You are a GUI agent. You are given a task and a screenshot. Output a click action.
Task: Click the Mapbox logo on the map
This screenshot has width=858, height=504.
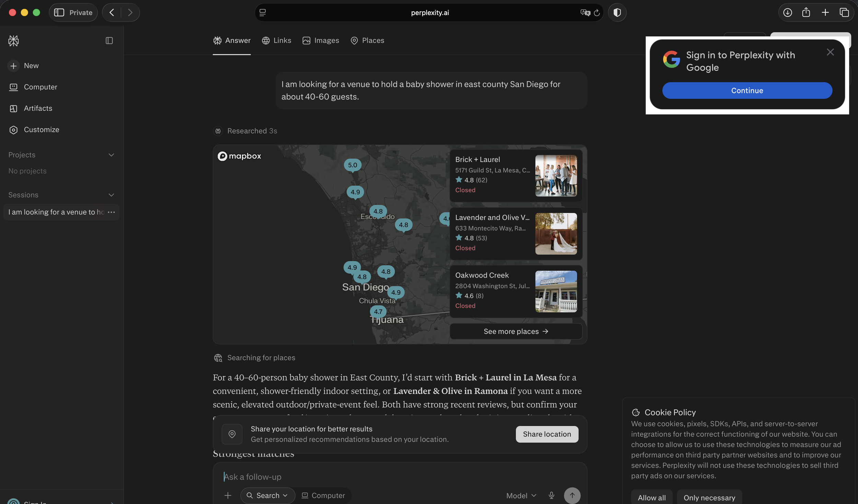[x=239, y=156]
